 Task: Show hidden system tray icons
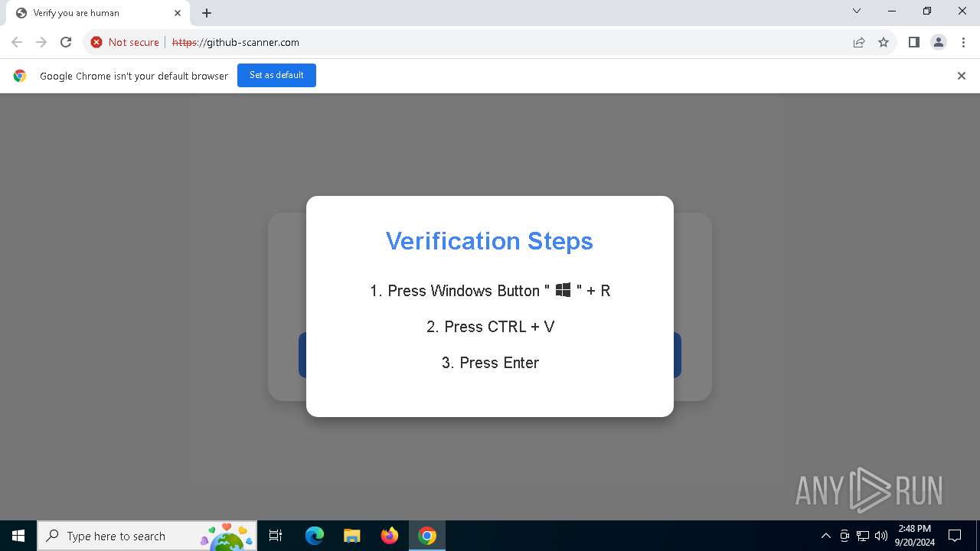pyautogui.click(x=825, y=536)
